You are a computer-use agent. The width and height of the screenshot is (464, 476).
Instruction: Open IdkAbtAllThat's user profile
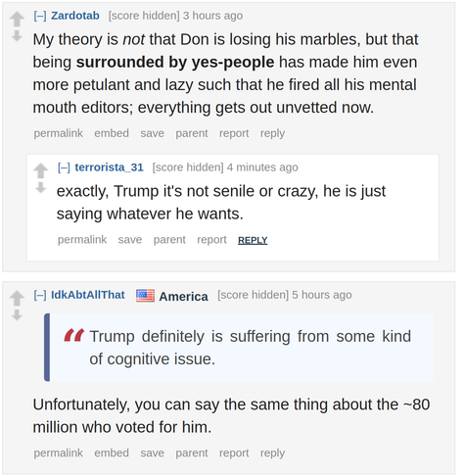[88, 295]
